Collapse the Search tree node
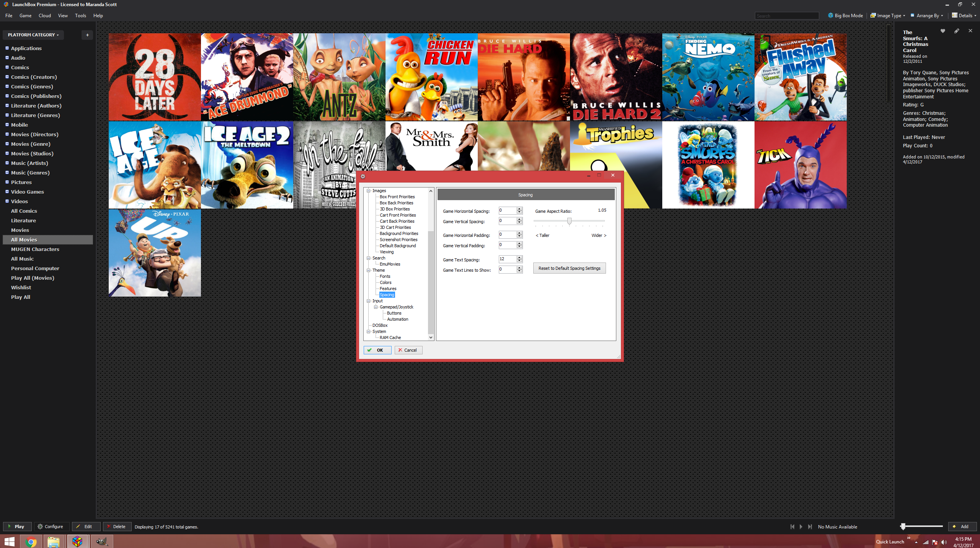Viewport: 980px width, 548px height. click(x=369, y=258)
